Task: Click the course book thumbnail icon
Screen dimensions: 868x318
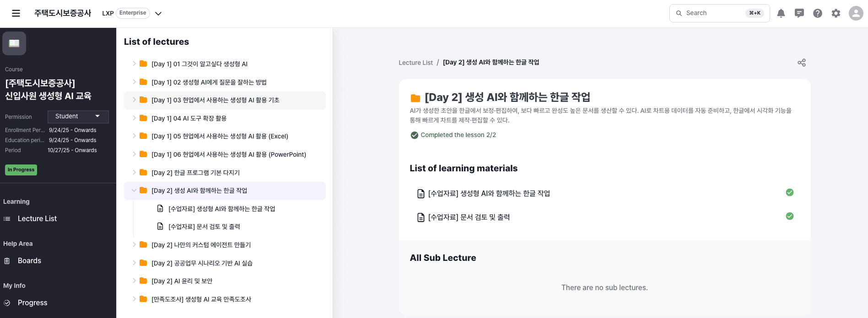Action: coord(14,43)
